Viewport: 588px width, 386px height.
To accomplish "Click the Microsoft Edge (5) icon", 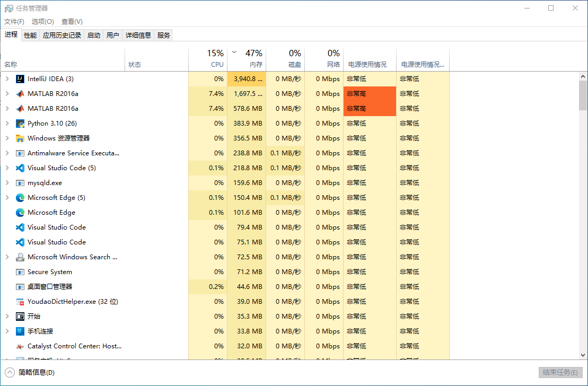I will point(20,198).
